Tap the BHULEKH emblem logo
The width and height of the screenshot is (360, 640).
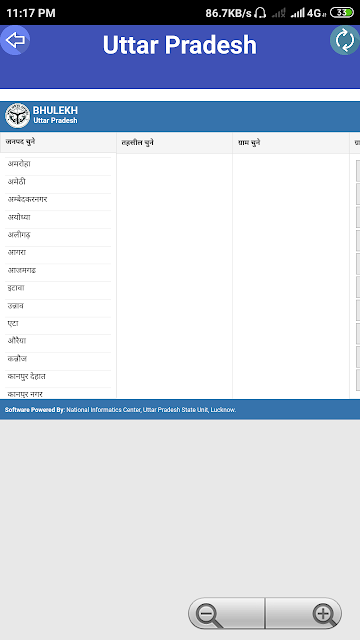(18, 116)
